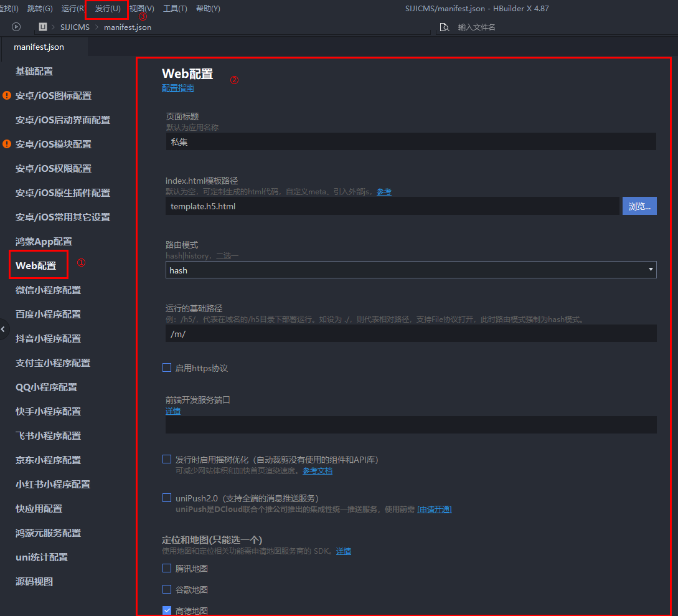Select 安卓/iOS模块配置 in the sidebar
The width and height of the screenshot is (678, 616).
point(53,144)
